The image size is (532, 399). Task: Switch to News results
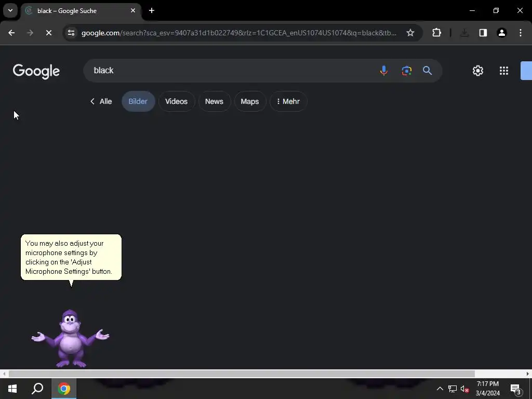[215, 101]
